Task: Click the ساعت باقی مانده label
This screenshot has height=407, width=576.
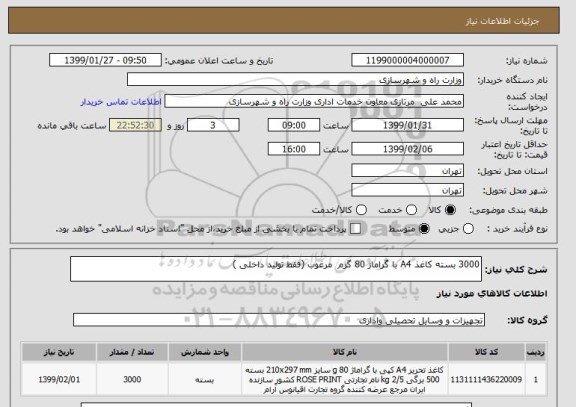Action: pos(72,126)
